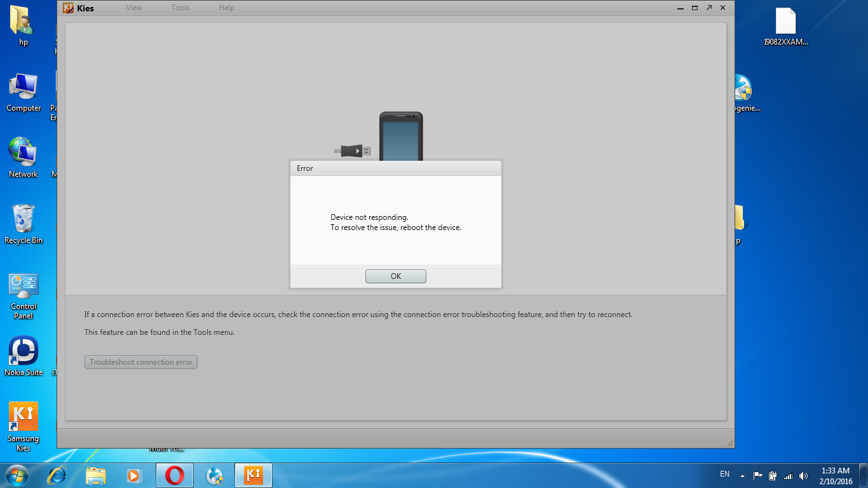Image resolution: width=868 pixels, height=488 pixels.
Task: Open Action Center flag icon
Action: [x=757, y=475]
